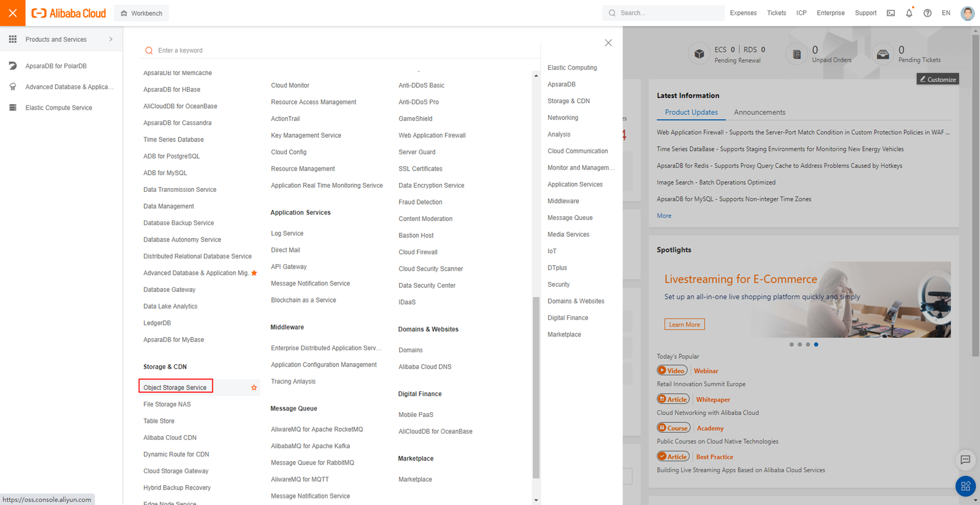Open the chat feedback icon
The height and width of the screenshot is (505, 980).
[x=965, y=460]
